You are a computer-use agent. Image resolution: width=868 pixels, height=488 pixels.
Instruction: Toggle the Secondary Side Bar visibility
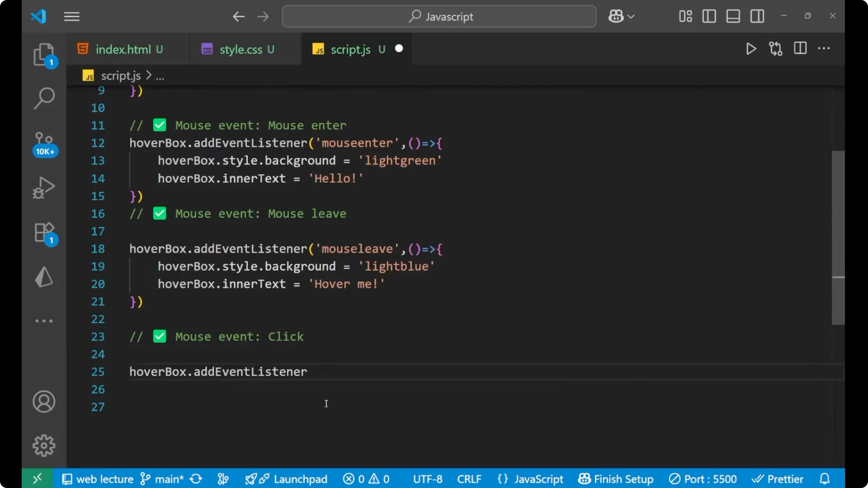(757, 16)
